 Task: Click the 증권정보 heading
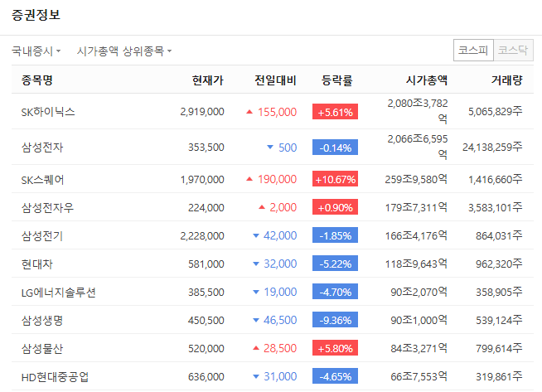pyautogui.click(x=36, y=15)
